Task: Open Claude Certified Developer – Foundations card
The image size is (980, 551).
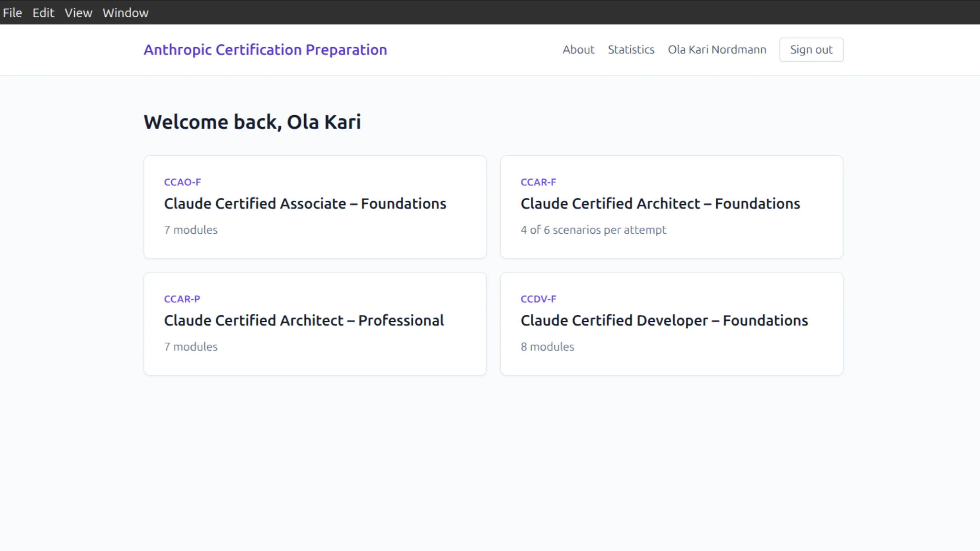Action: [x=672, y=324]
